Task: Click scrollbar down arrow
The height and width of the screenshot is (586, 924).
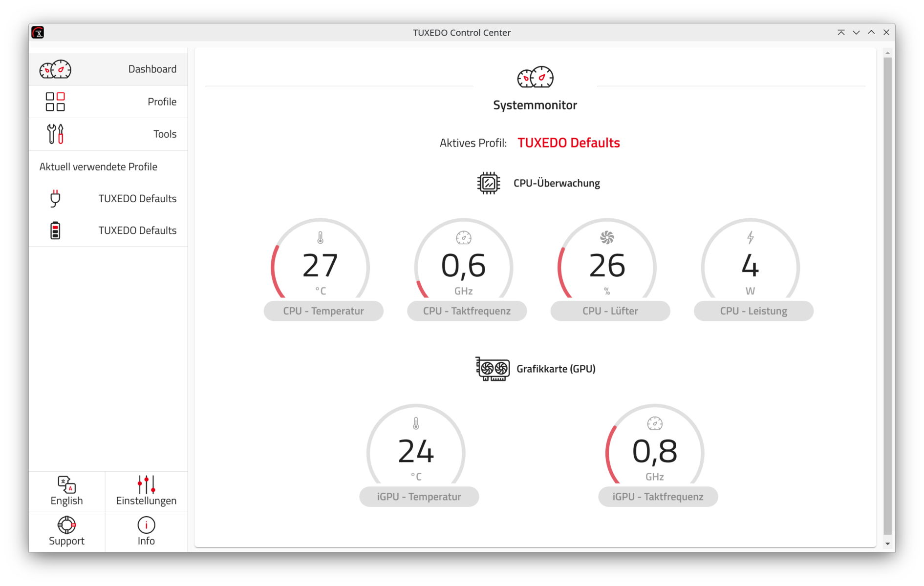Action: pos(887,544)
